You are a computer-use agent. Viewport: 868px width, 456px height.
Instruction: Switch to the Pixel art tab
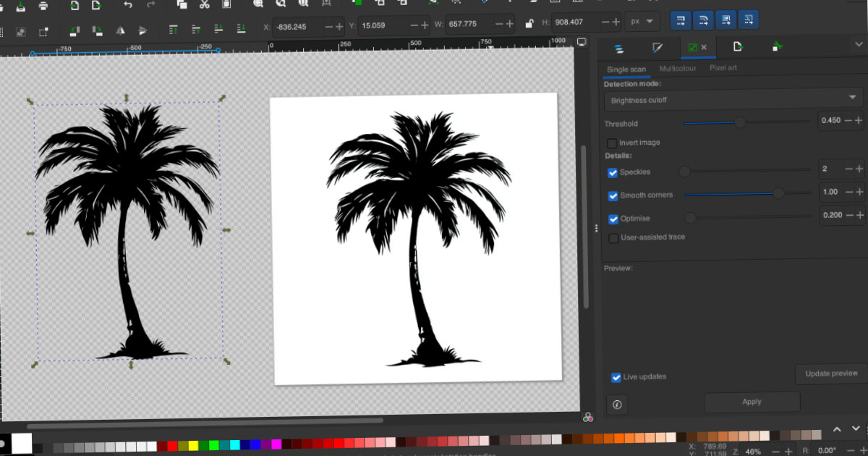(x=723, y=67)
